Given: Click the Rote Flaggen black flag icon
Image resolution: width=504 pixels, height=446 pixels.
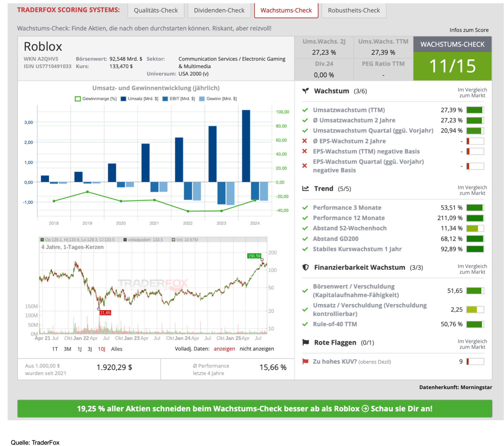Looking at the screenshot, I should pyautogui.click(x=306, y=342).
